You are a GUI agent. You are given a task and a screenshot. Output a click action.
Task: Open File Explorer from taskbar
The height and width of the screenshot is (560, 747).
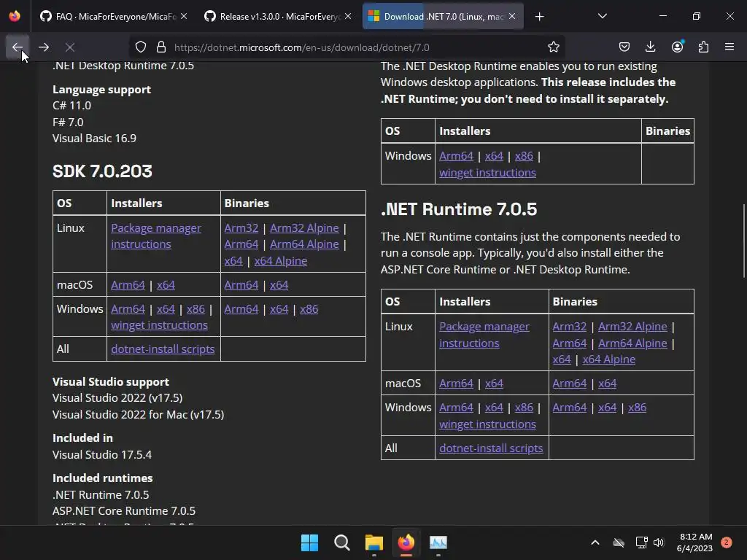[x=374, y=542]
